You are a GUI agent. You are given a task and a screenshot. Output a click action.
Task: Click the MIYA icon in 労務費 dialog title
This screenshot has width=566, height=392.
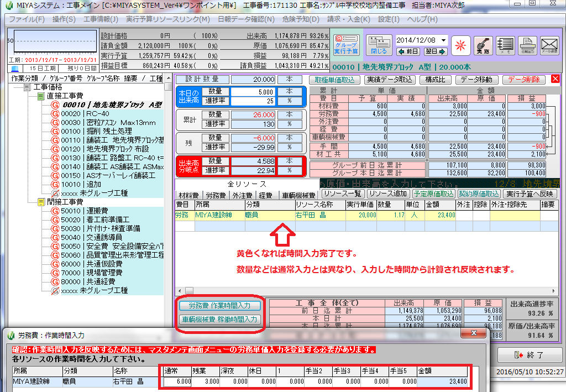pyautogui.click(x=11, y=336)
